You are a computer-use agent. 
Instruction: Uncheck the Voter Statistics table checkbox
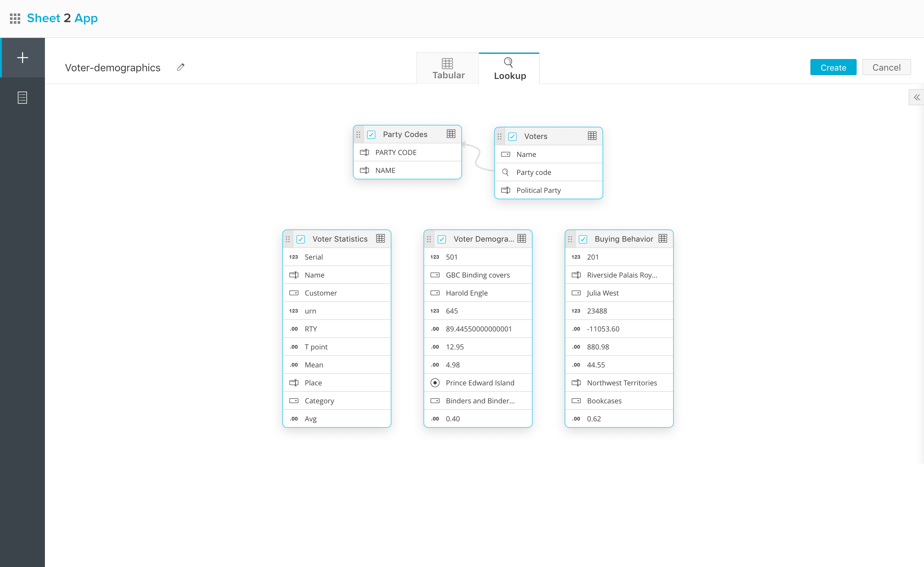pyautogui.click(x=301, y=239)
